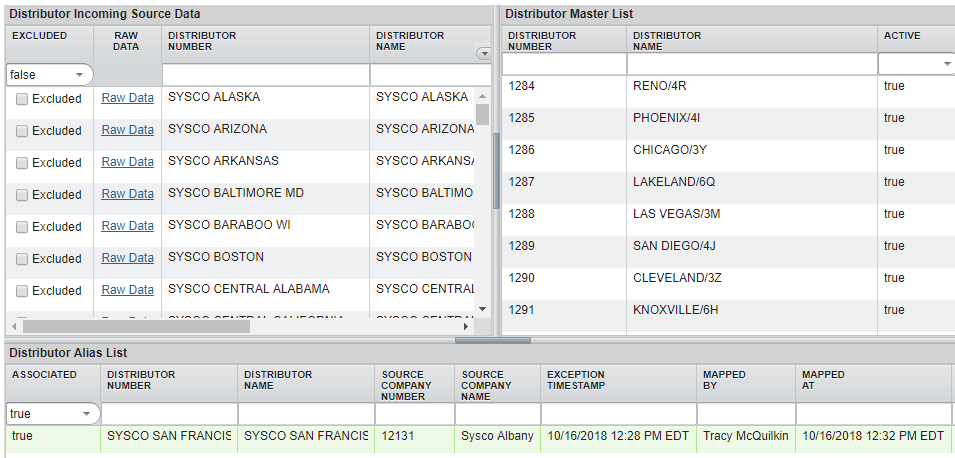This screenshot has width=955, height=458.
Task: Check Excluded for SYSCO BALTIMORE MD
Action: [x=22, y=195]
